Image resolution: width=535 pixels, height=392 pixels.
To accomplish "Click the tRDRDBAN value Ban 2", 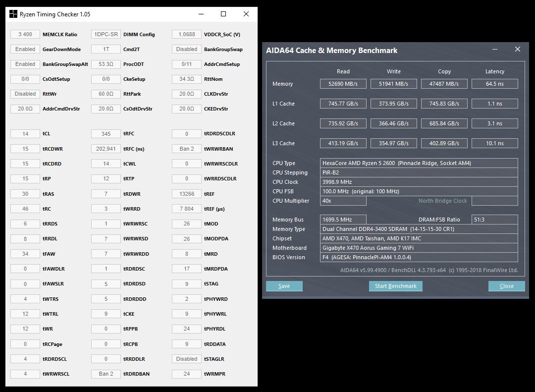I will click(106, 374).
